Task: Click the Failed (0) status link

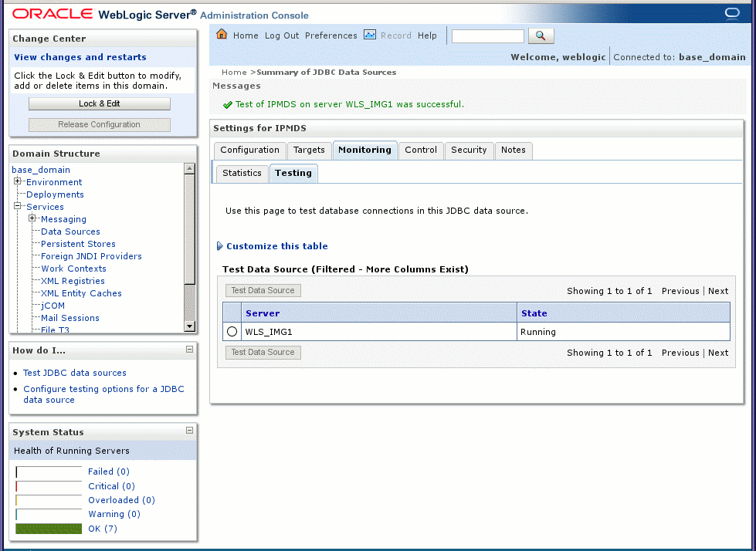Action: [x=108, y=472]
